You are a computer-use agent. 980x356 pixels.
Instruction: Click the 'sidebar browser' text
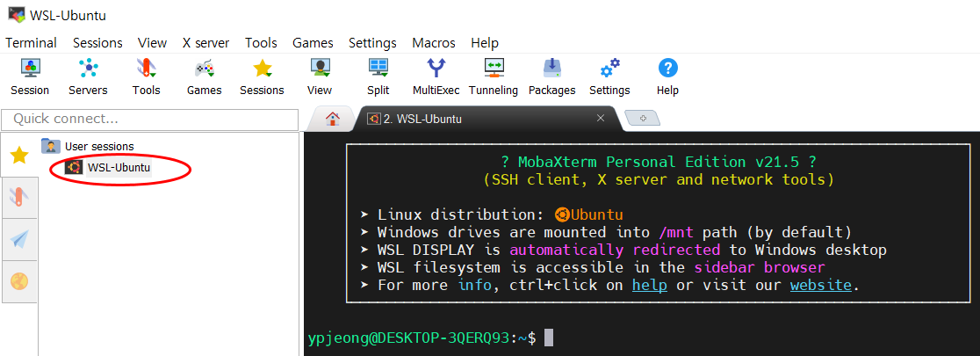tap(760, 268)
